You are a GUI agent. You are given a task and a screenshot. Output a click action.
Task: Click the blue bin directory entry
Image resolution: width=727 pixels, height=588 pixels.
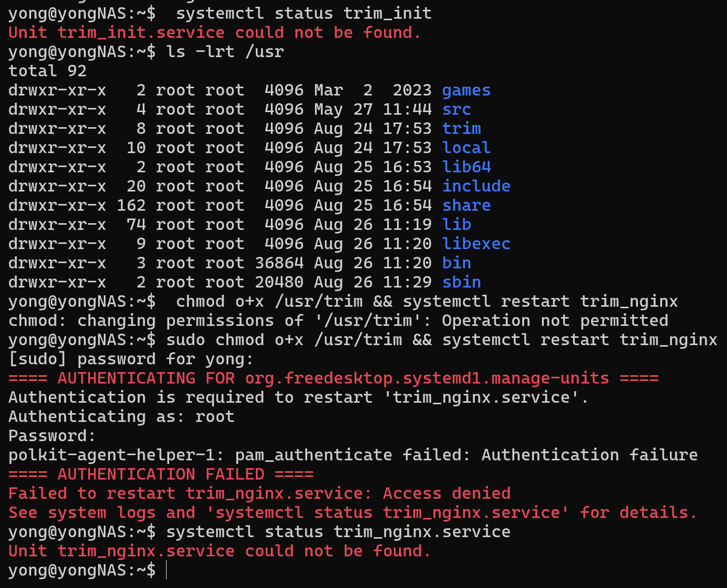457,263
